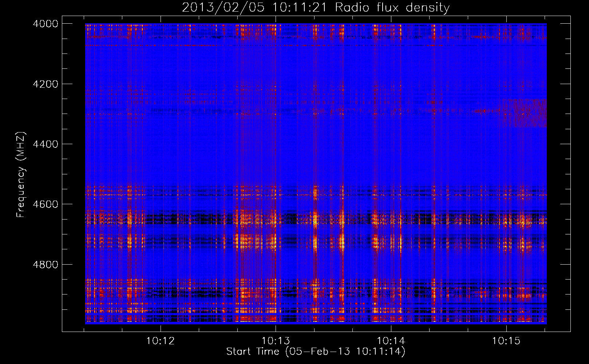Click the 4000 frequency tick label
This screenshot has height=364, width=589.
[46, 24]
